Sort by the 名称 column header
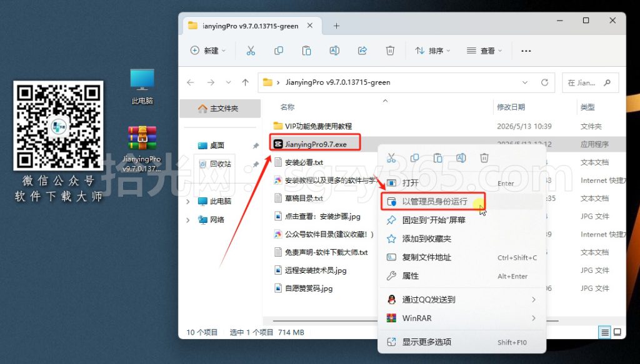 287,107
